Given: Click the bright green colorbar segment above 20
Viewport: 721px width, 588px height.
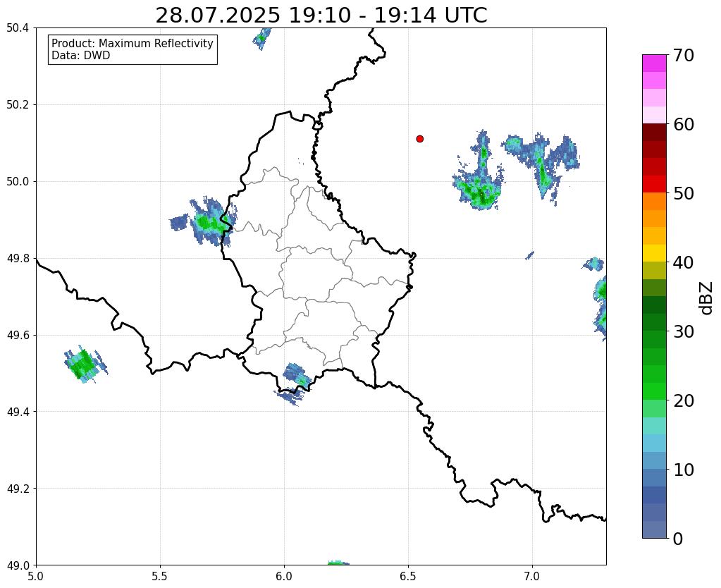Looking at the screenshot, I should coord(654,391).
